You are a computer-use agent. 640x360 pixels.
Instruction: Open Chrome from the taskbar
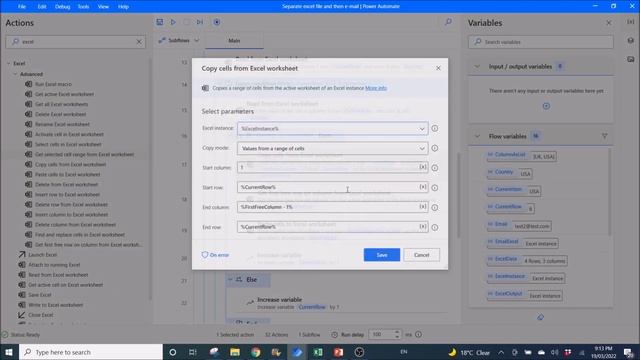(256, 352)
